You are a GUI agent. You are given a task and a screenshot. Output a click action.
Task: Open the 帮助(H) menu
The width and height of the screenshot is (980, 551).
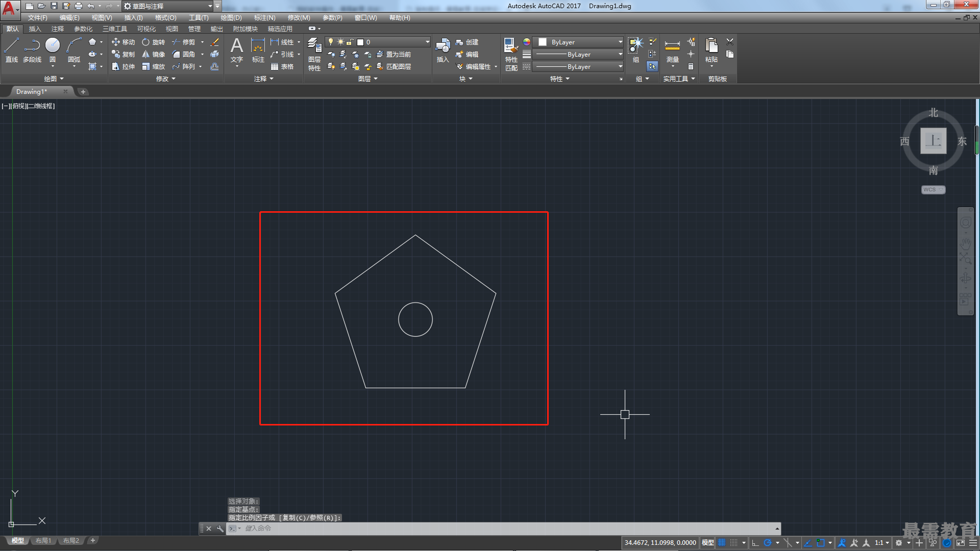(400, 18)
